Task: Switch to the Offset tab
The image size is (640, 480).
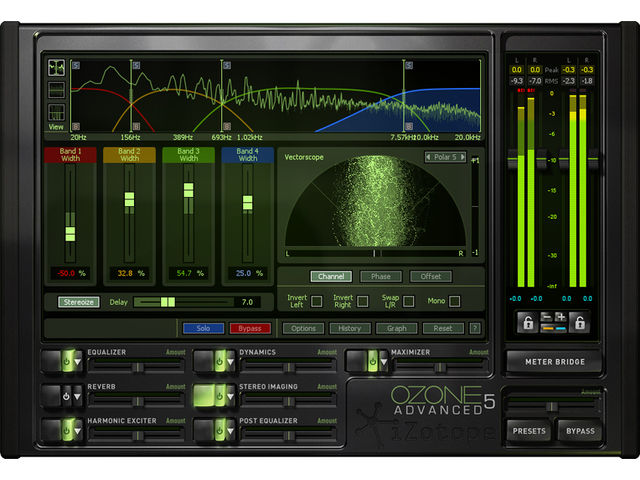Action: 431,276
